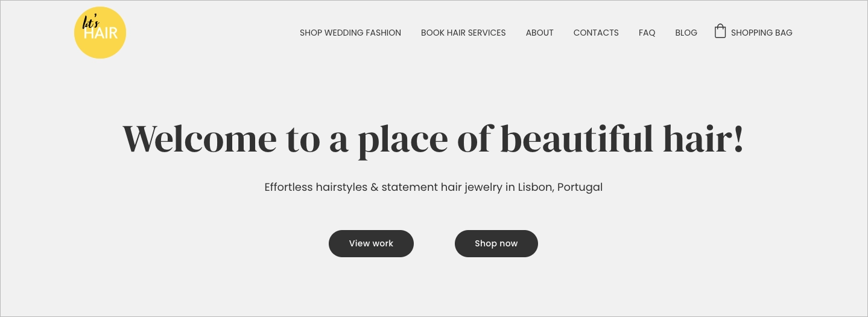Navigate to Contacts

(x=596, y=33)
